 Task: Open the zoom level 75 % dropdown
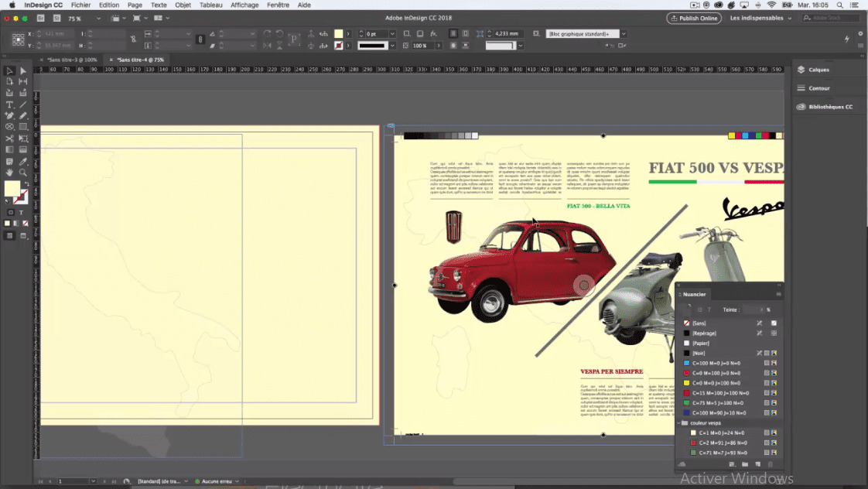(97, 18)
